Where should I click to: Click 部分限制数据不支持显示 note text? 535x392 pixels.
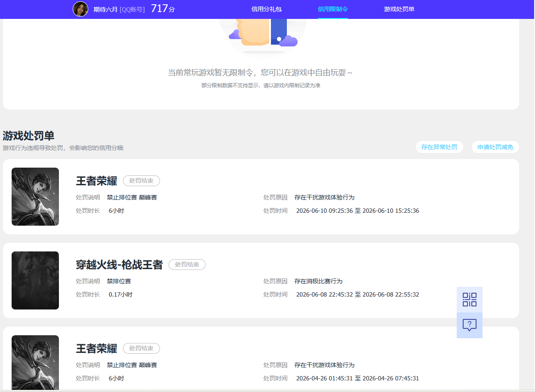tap(261, 85)
